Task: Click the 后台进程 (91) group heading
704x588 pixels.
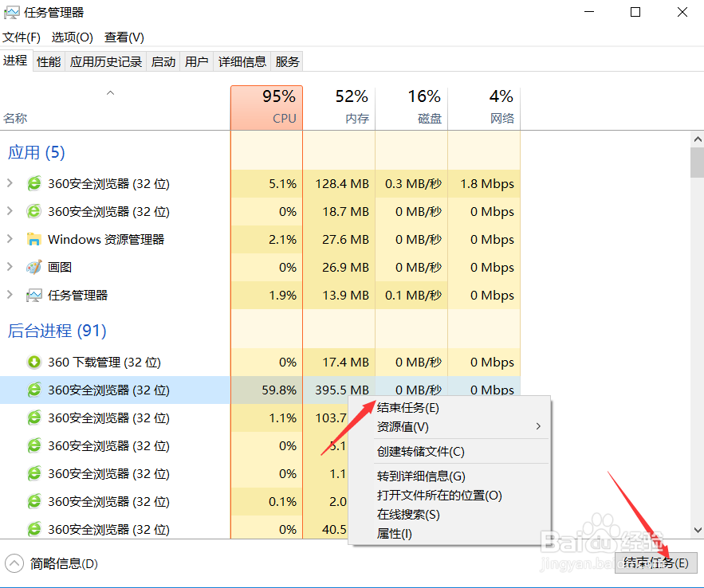Action: tap(57, 331)
